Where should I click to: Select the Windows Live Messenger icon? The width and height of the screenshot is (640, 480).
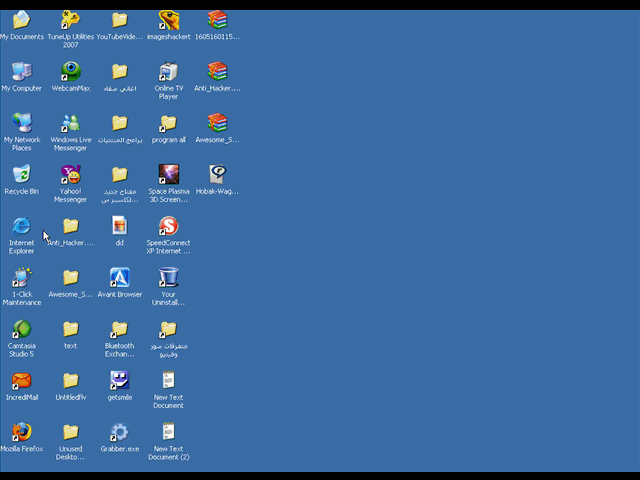(x=71, y=123)
